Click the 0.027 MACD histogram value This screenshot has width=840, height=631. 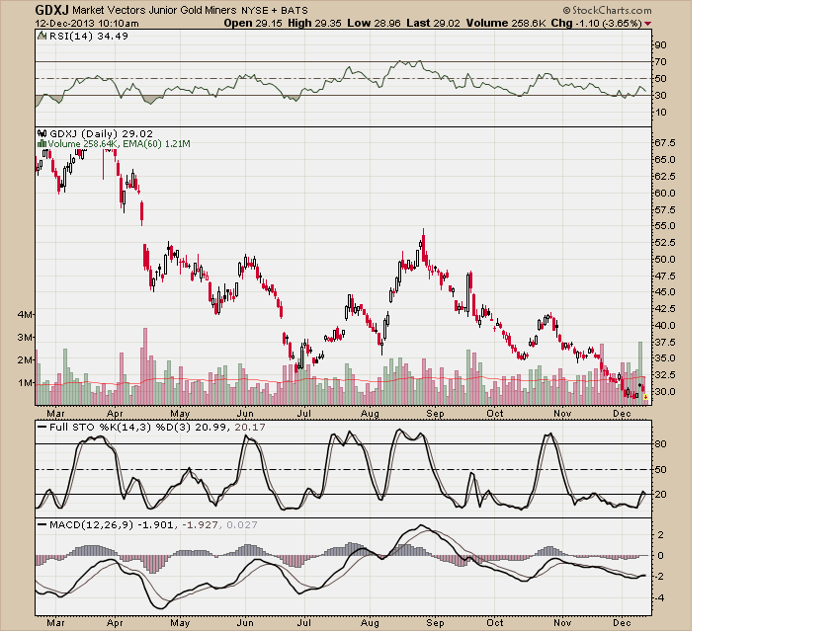241,525
